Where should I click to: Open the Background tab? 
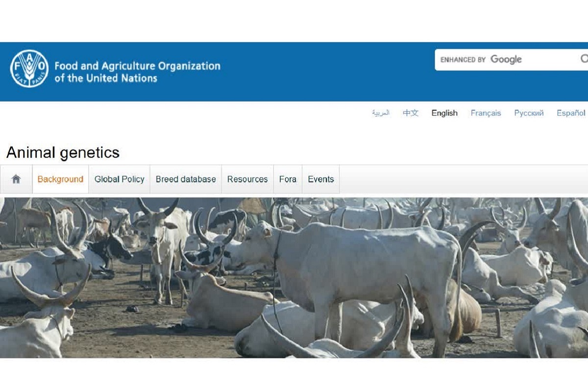[60, 179]
